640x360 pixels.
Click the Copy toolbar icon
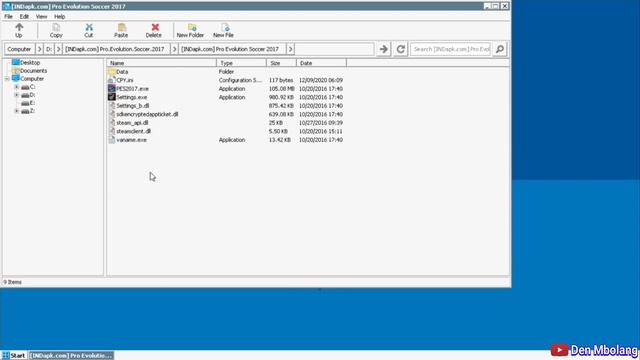click(56, 27)
